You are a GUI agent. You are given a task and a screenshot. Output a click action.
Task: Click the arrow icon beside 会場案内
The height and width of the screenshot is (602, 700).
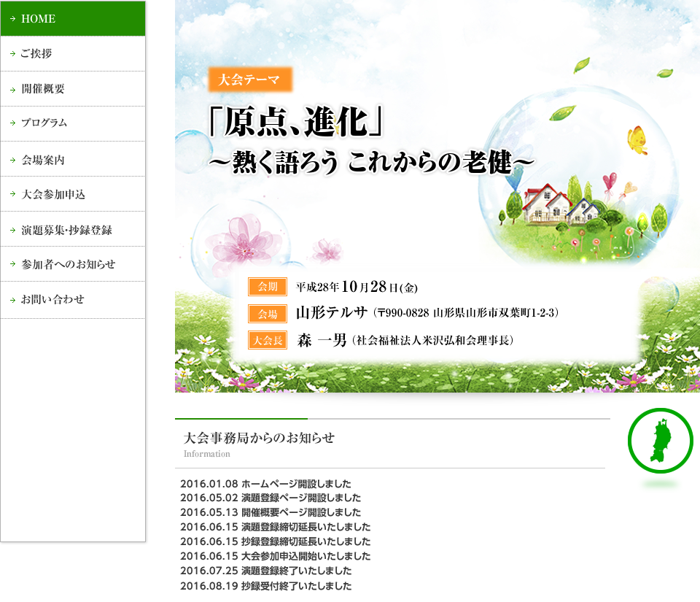coord(12,160)
